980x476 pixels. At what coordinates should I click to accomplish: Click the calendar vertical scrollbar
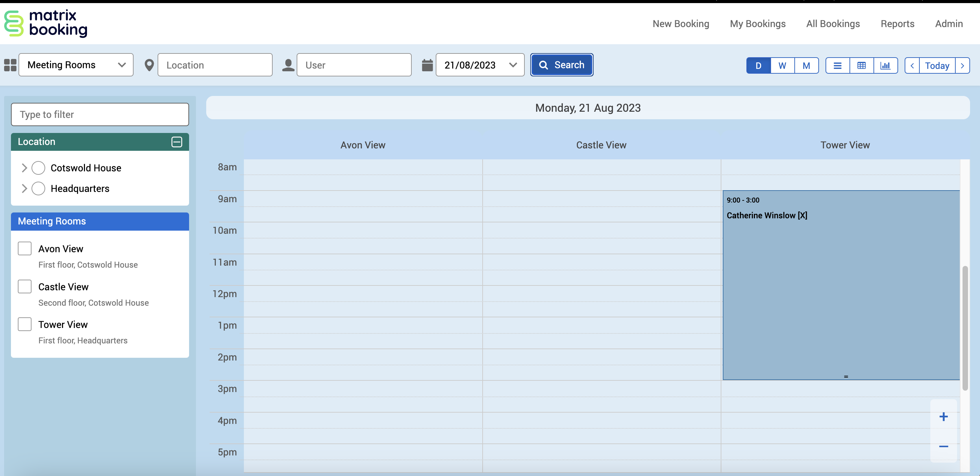click(965, 328)
